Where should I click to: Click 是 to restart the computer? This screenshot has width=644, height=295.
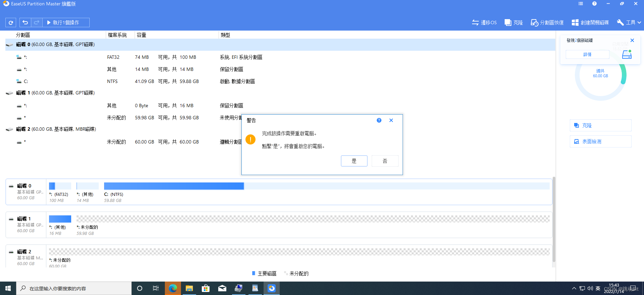[x=354, y=161]
